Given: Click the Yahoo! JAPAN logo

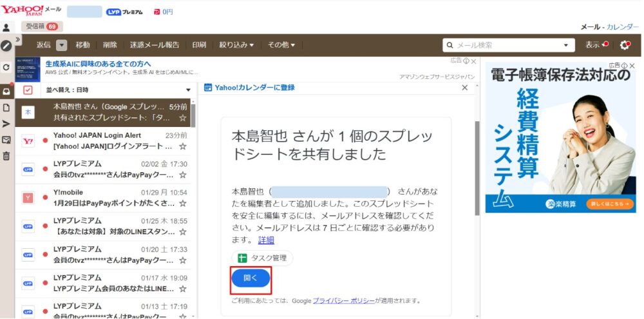Looking at the screenshot, I should pos(22,10).
